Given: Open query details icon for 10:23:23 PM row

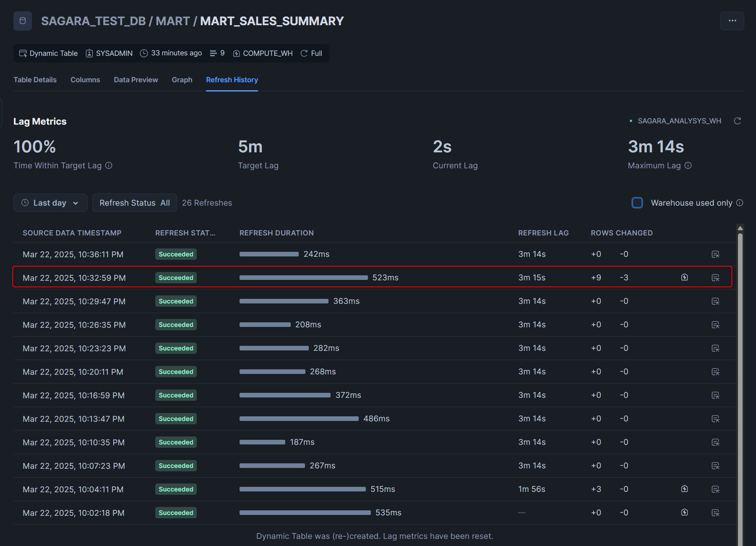Looking at the screenshot, I should [x=716, y=348].
